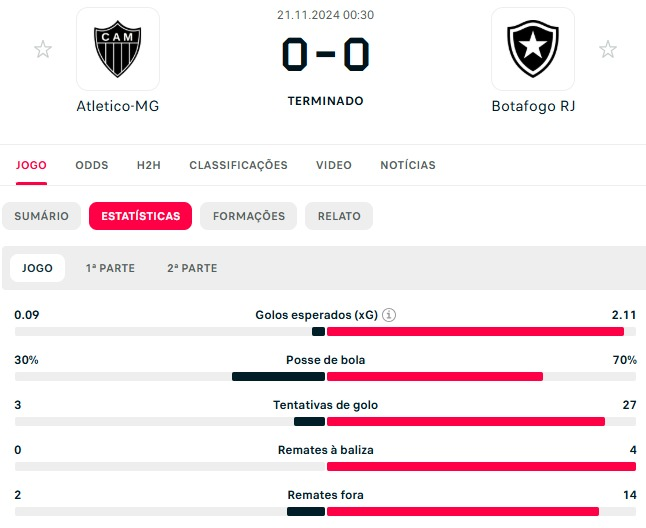The width and height of the screenshot is (646, 528).
Task: Show the SUMÁRIO section
Action: tap(42, 216)
